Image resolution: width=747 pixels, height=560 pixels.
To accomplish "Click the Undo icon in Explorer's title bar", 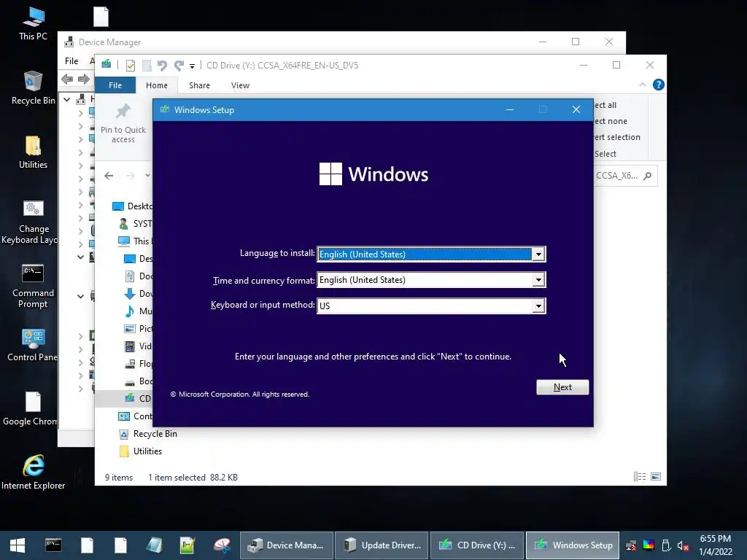I will click(x=162, y=65).
